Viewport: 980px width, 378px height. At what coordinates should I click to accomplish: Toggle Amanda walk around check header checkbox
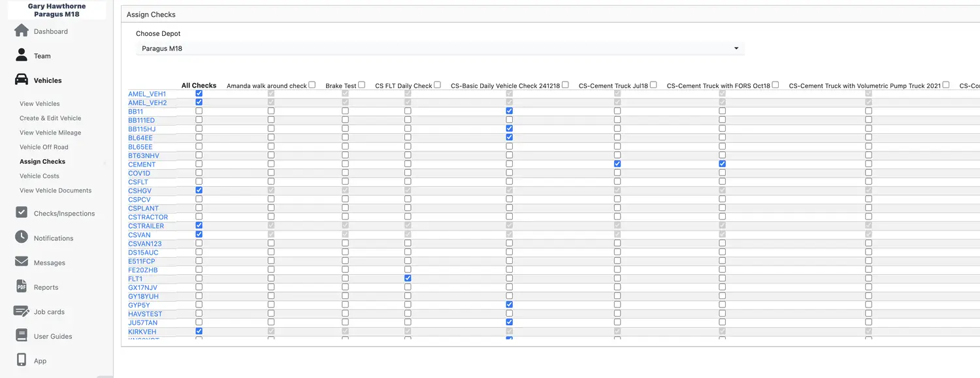(312, 85)
